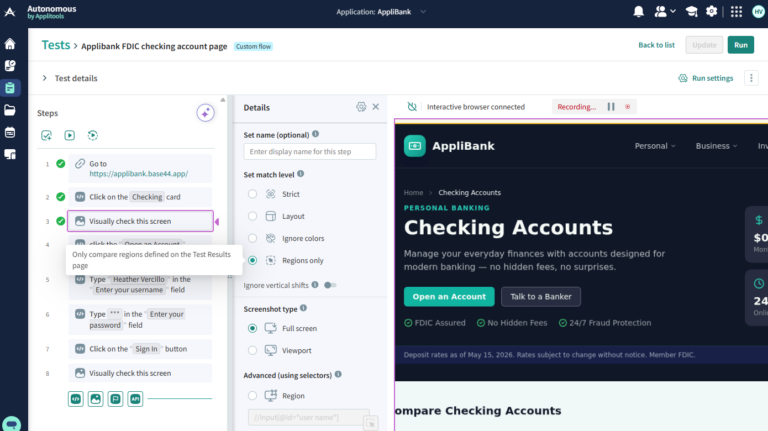This screenshot has width=768, height=431.
Task: Go to Home in left sidebar
Action: coord(10,44)
